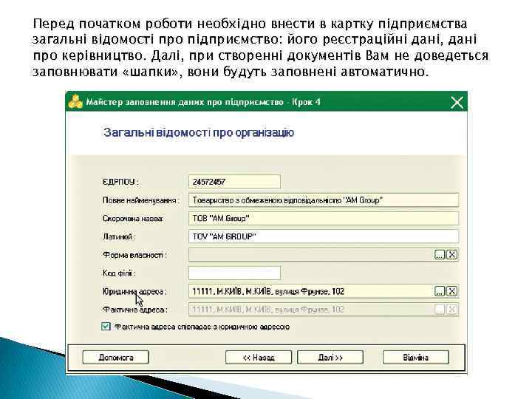Image resolution: width=532 pixels, height=399 pixels.
Task: Click the wizard title text 'Крок 4'
Action: click(x=306, y=102)
